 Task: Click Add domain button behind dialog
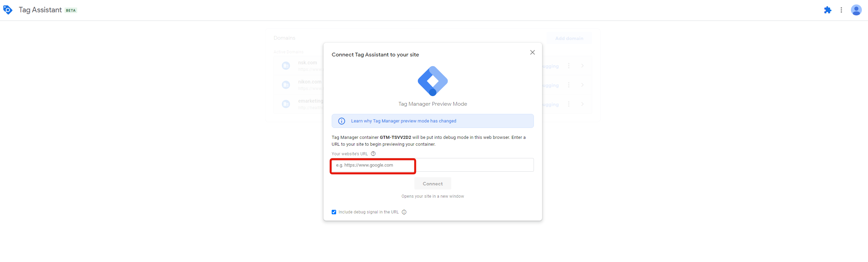coord(569,38)
